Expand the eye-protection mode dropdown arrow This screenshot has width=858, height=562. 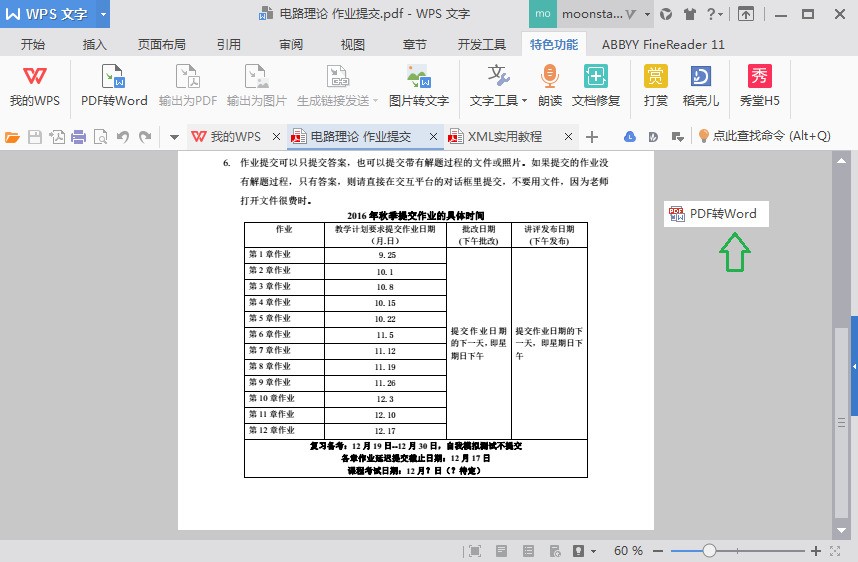click(x=593, y=551)
